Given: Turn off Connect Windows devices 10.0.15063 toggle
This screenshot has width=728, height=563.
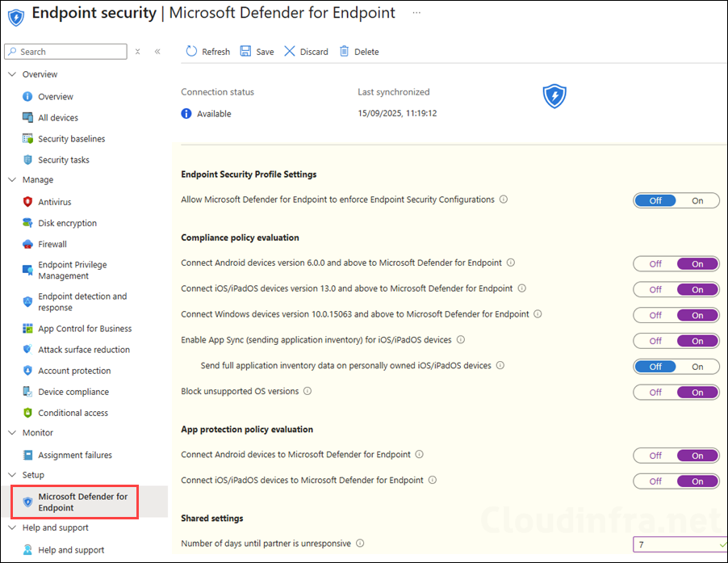Looking at the screenshot, I should pyautogui.click(x=655, y=315).
